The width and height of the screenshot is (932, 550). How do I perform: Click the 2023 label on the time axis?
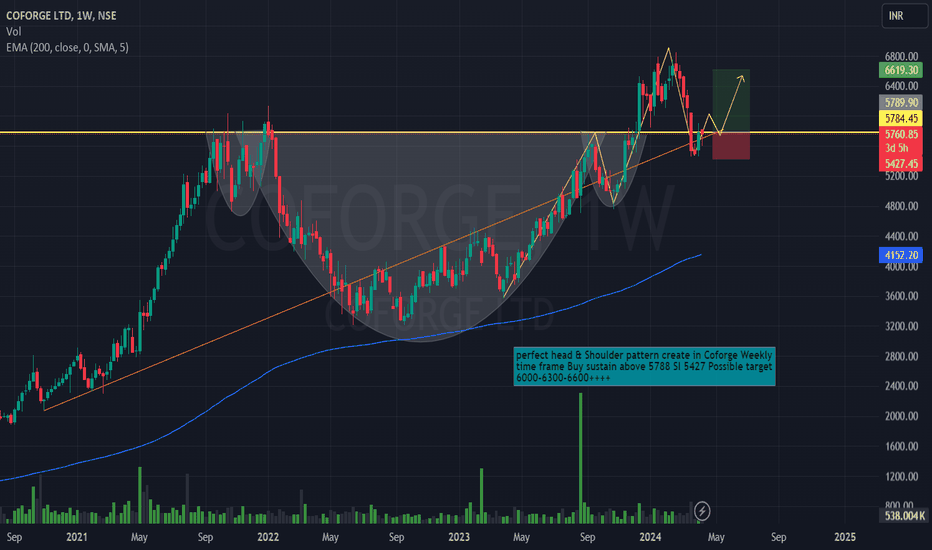pos(459,537)
